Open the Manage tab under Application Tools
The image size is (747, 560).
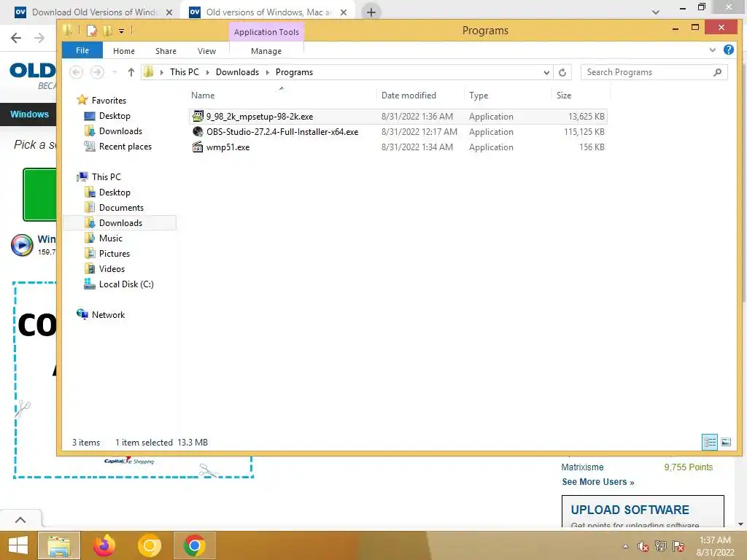click(266, 51)
